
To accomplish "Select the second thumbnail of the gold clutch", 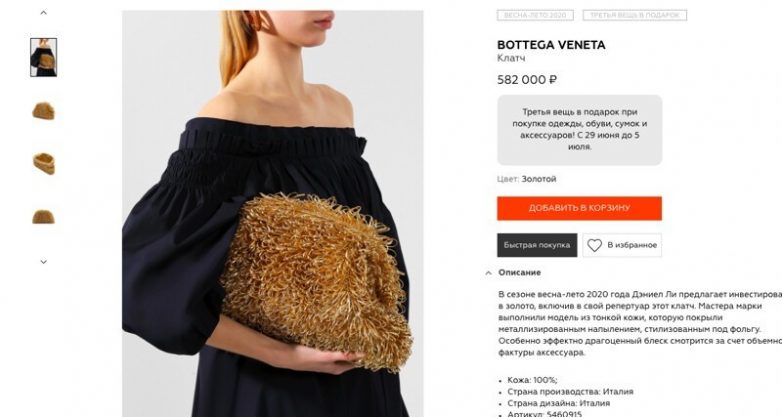I will click(43, 111).
